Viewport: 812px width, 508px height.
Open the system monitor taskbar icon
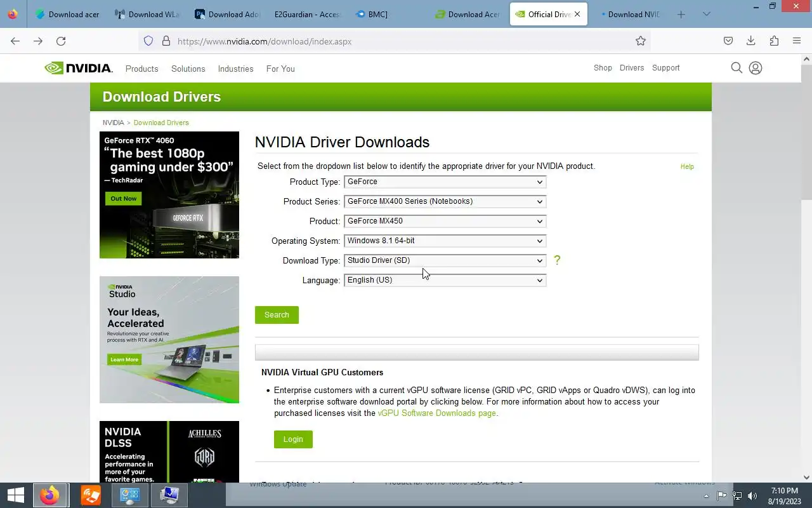pos(169,495)
